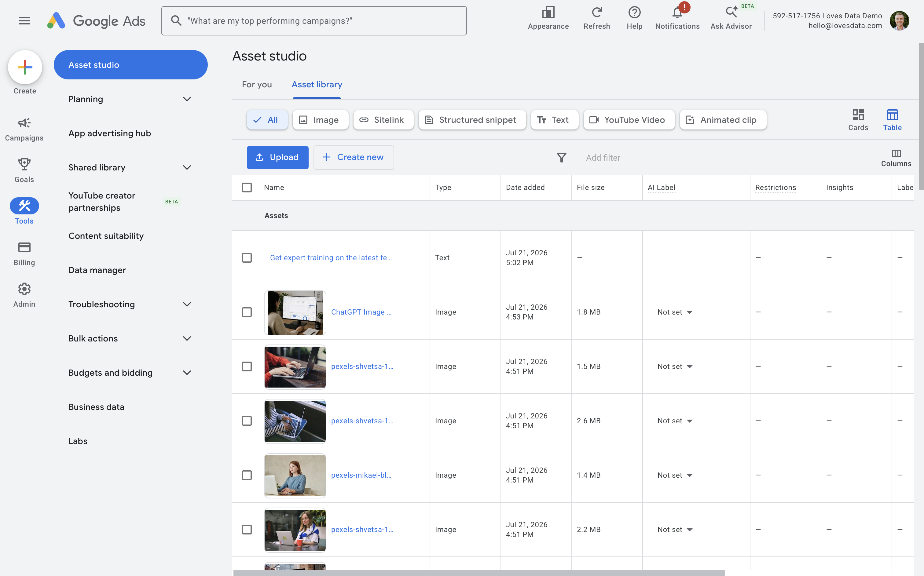Filter assets by Sitelink type
Image resolution: width=924 pixels, height=576 pixels.
[x=383, y=120]
